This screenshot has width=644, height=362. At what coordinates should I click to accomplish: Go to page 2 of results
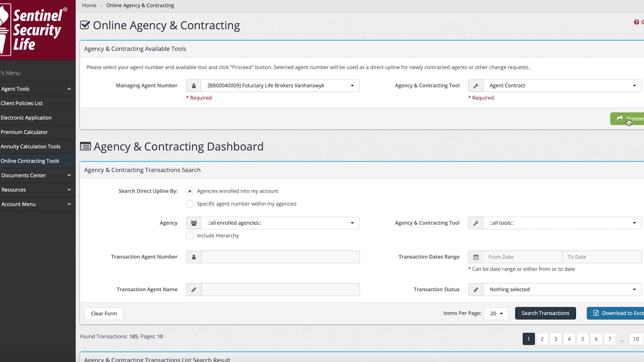pos(542,339)
